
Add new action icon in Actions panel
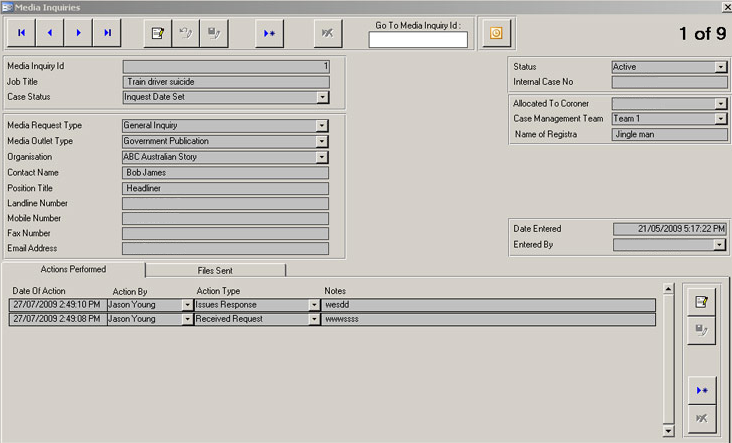click(702, 390)
